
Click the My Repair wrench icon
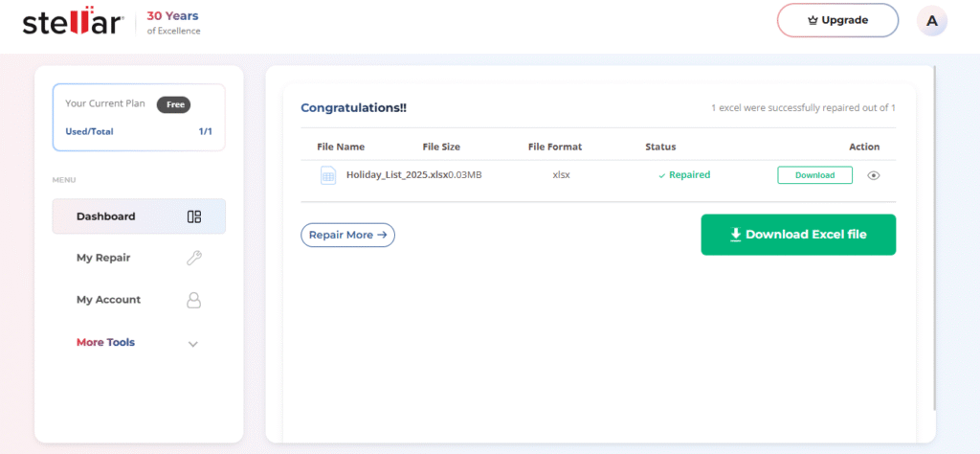193,258
